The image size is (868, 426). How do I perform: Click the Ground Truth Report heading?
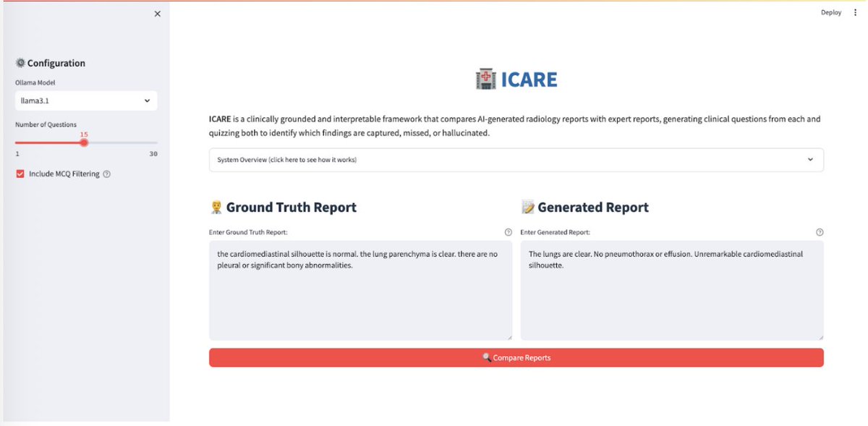[292, 208]
